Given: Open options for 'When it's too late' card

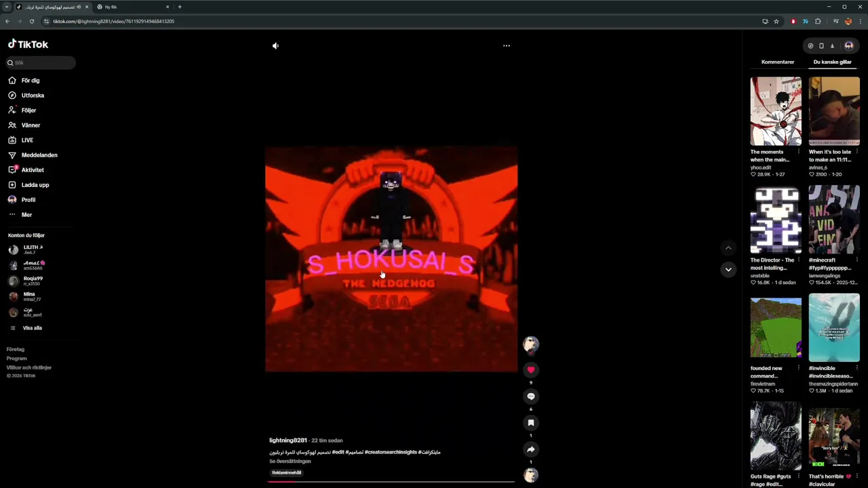Looking at the screenshot, I should (856, 152).
